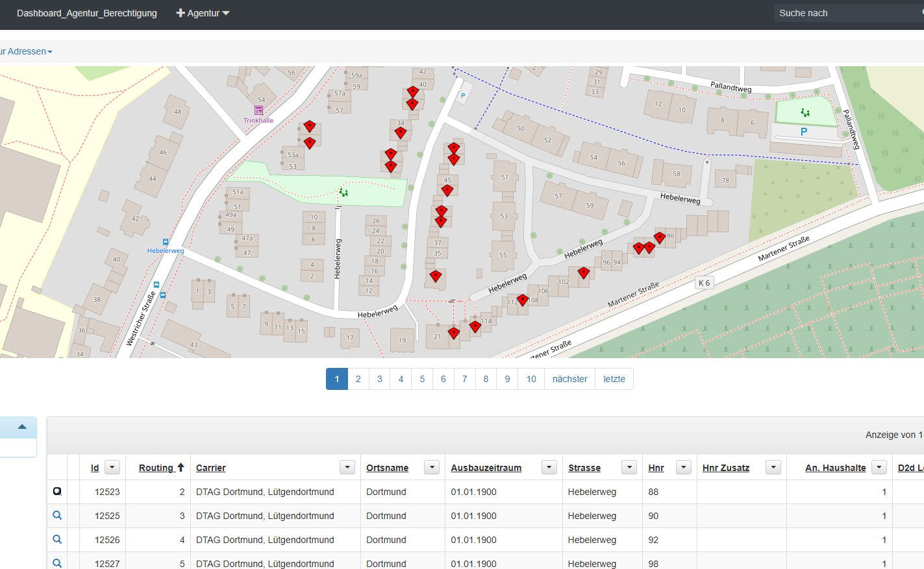
Task: Open Ausbauzeitraum column filter dropdown
Action: 549,467
